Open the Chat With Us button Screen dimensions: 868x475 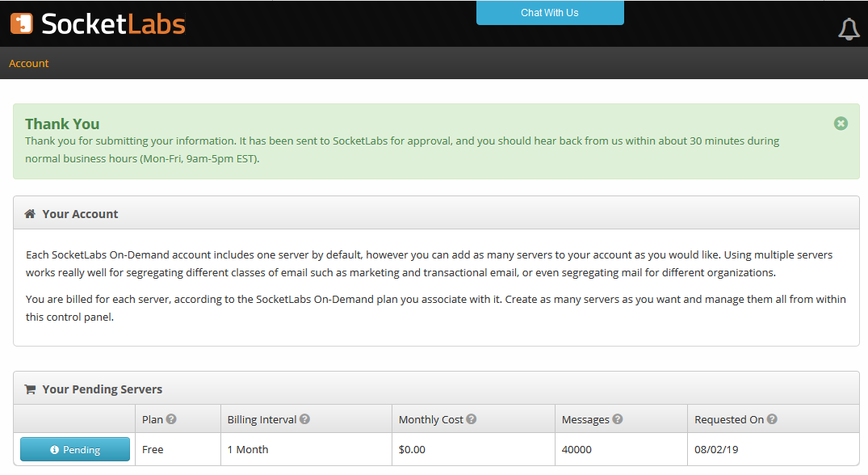click(550, 13)
